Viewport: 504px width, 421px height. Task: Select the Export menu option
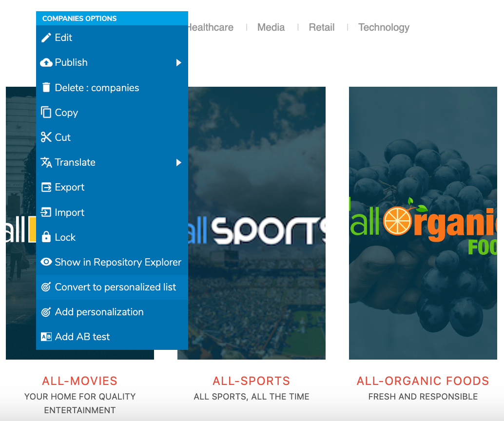(69, 187)
